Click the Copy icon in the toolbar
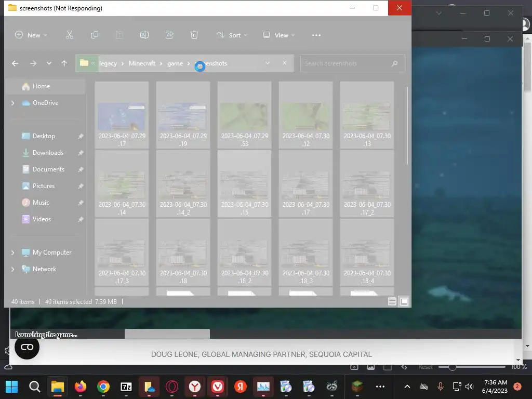Viewport: 532px width, 399px height. 95,35
